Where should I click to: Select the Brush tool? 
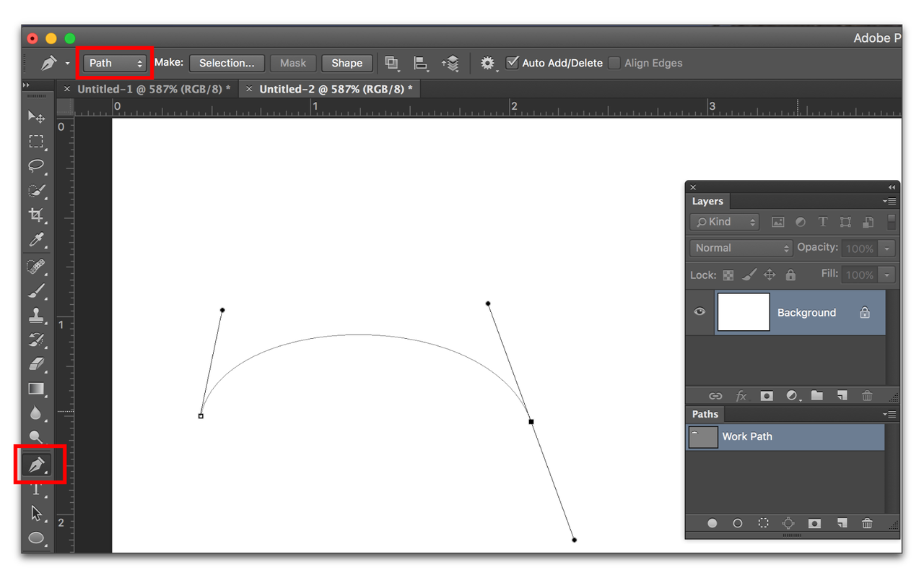38,290
